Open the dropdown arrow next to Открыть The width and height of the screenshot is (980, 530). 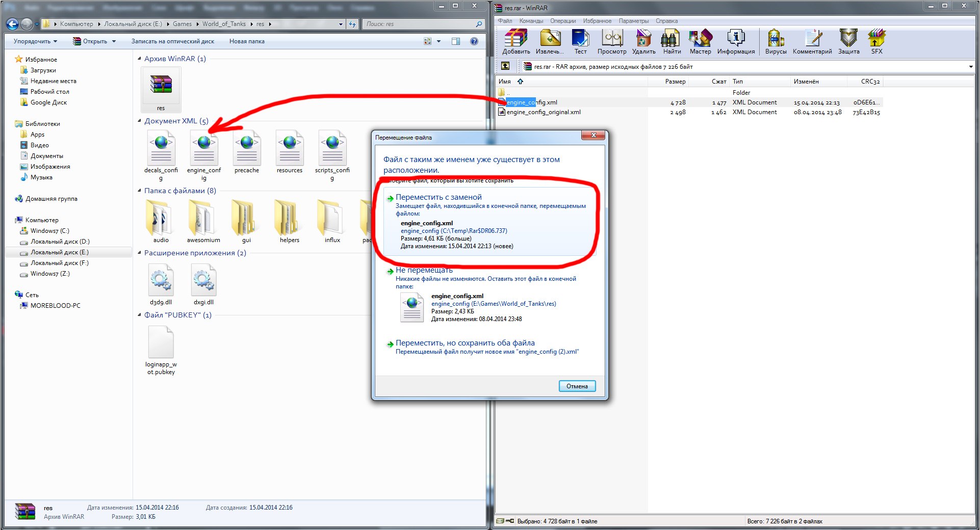114,41
